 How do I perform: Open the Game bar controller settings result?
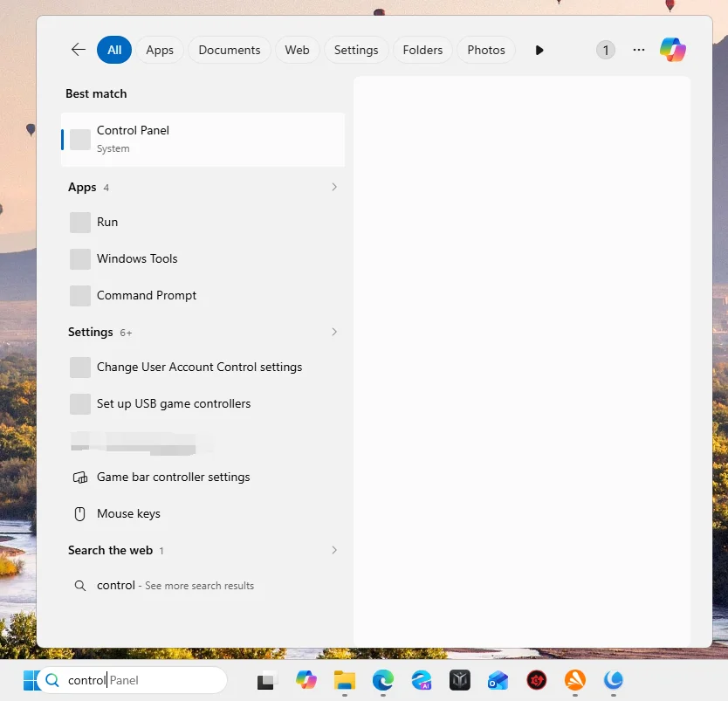(x=173, y=478)
